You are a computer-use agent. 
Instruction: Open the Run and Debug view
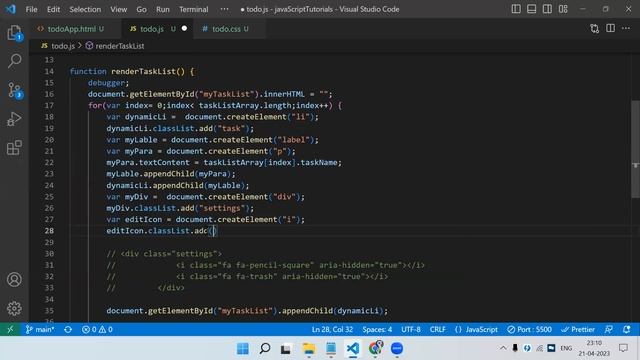[14, 119]
